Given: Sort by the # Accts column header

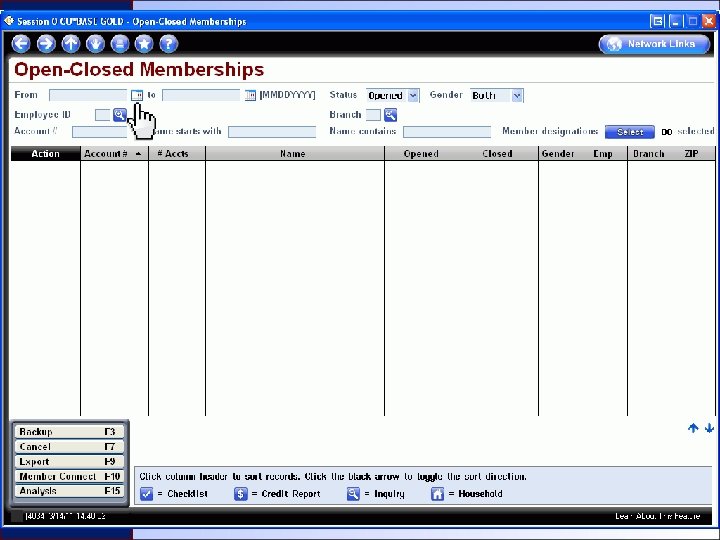Looking at the screenshot, I should point(173,154).
